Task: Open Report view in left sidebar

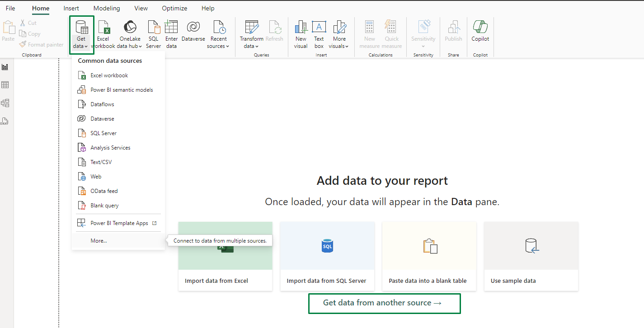Action: click(x=5, y=67)
